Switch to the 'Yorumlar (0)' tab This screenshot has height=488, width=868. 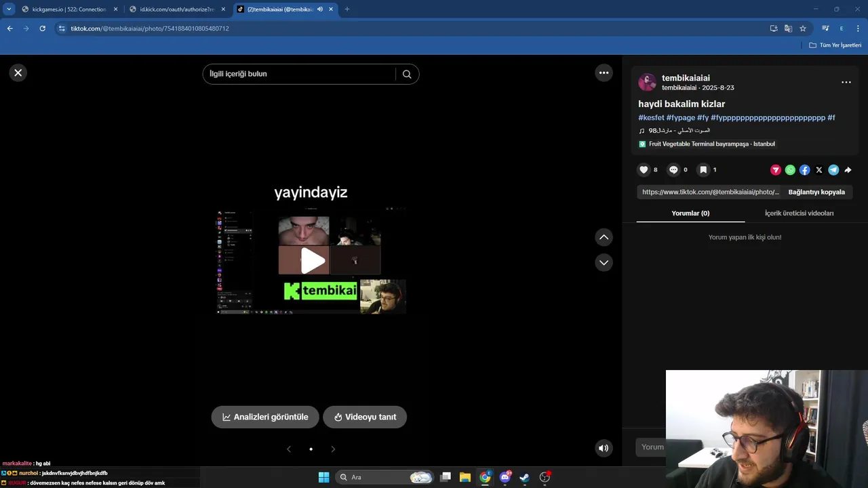(690, 213)
